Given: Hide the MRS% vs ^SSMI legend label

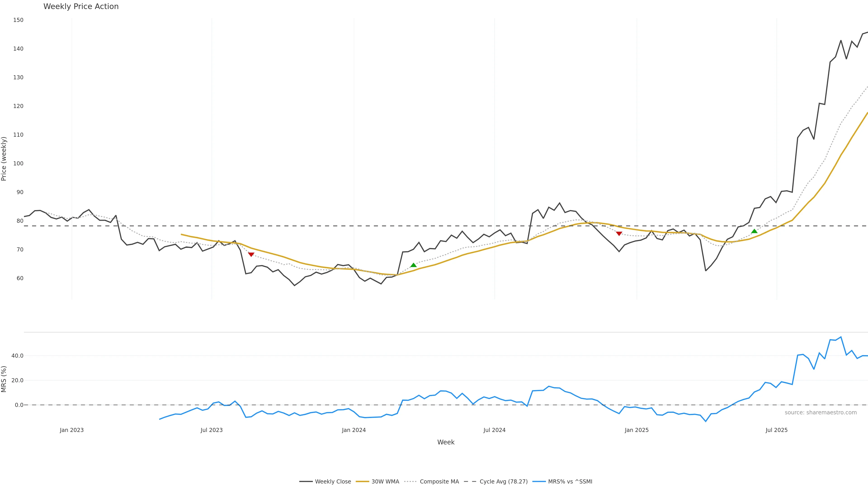Looking at the screenshot, I should [570, 482].
